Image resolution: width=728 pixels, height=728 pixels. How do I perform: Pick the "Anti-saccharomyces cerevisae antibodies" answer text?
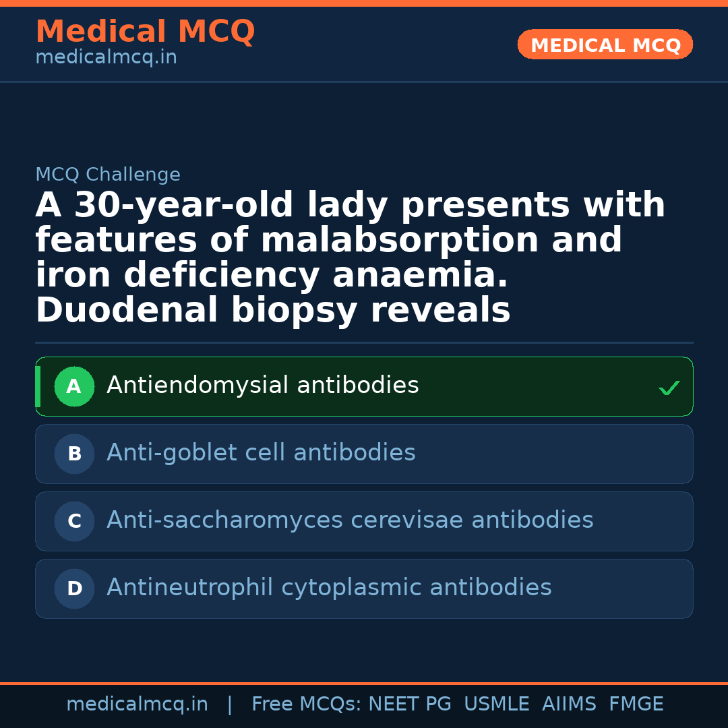pos(350,520)
